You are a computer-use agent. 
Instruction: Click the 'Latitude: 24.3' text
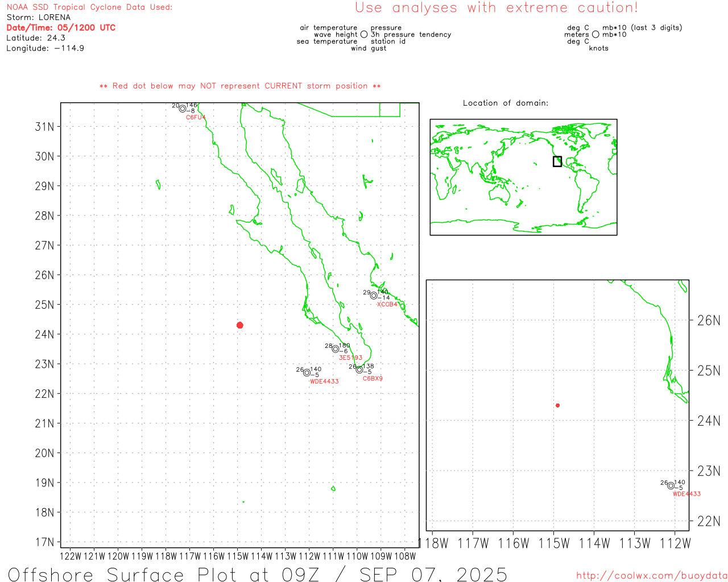pos(36,38)
